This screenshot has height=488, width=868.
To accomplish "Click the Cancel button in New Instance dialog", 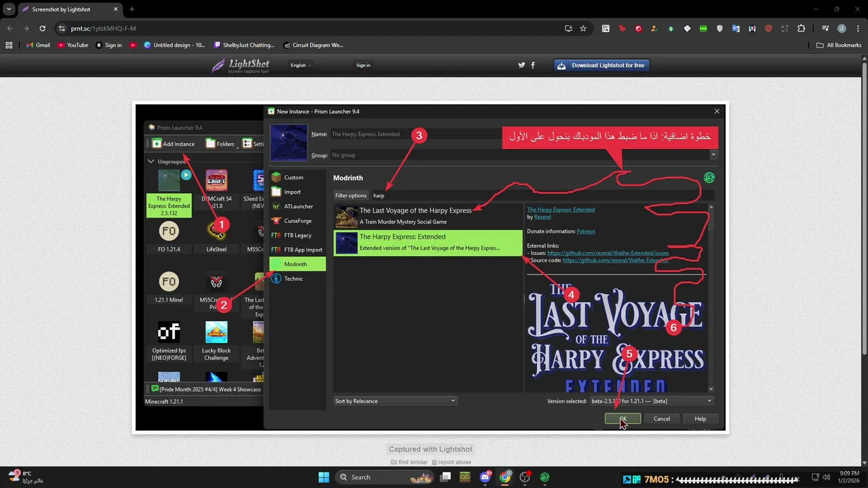I will (x=662, y=419).
